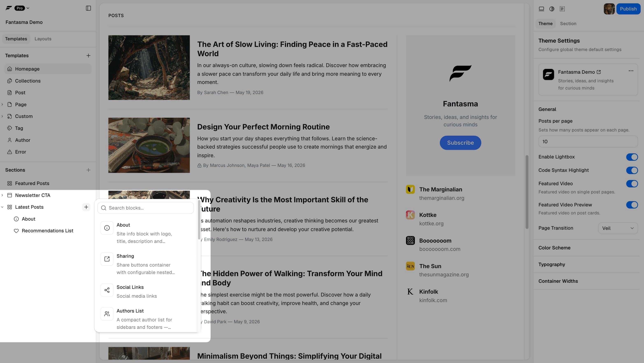Screen dimensions: 644x363
Task: Select the About block info icon in picker
Action: coord(107,228)
